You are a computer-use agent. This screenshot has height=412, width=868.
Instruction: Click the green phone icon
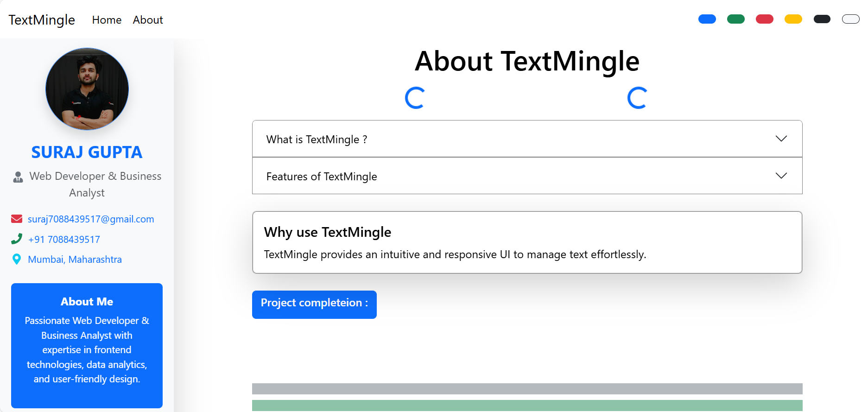[17, 239]
